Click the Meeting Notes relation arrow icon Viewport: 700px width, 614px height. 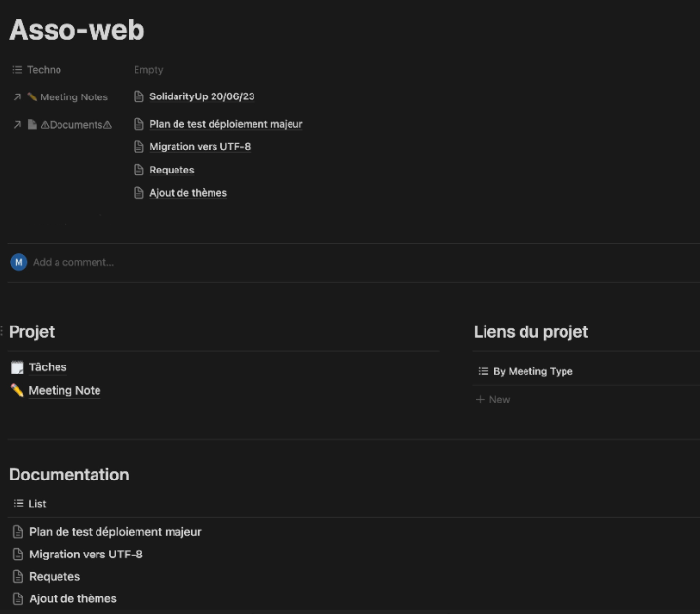coord(18,97)
